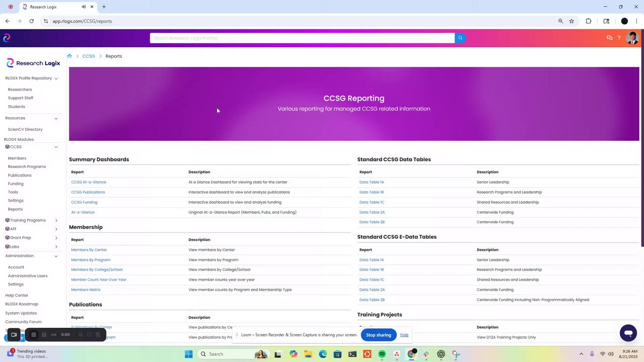644x362 pixels.
Task: Open the user profile avatar menu
Action: [632, 38]
